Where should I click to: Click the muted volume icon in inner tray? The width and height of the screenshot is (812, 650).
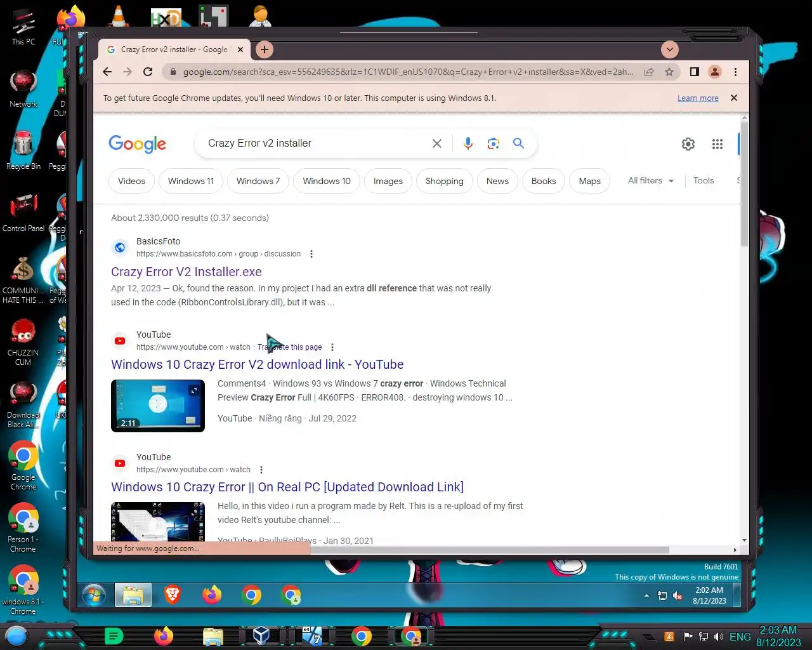678,596
